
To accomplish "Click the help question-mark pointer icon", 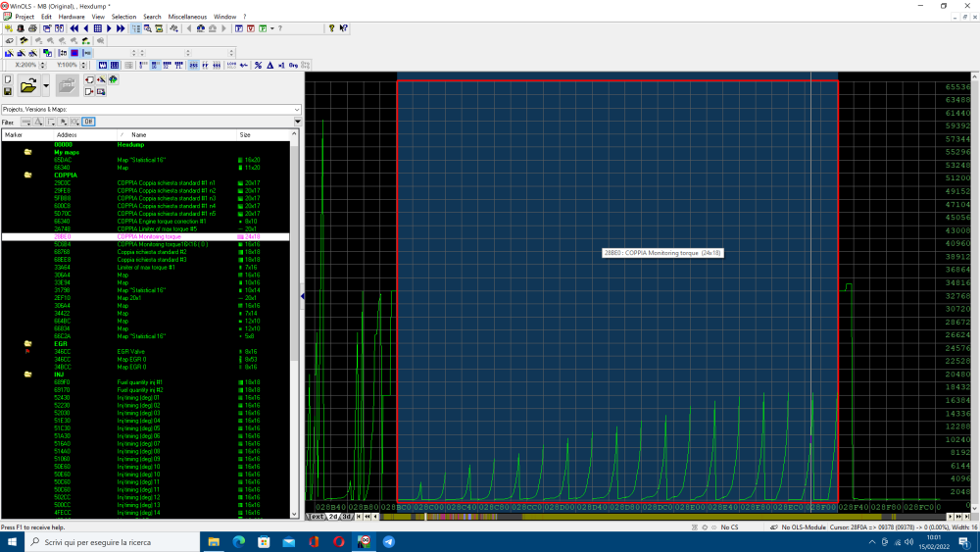I will pos(344,28).
